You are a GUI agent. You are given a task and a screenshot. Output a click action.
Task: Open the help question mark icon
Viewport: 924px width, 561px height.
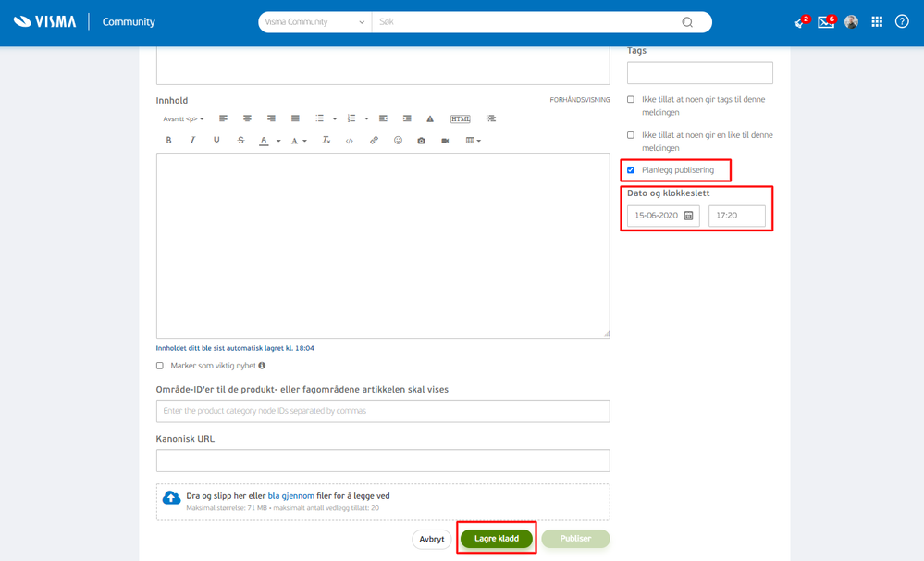coord(902,22)
